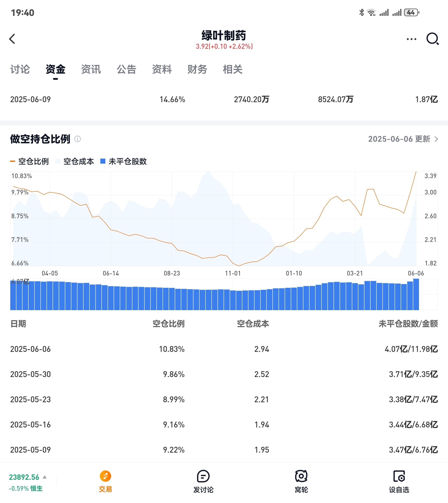Screen dimensions: 448x503
Task: Toggle the 空仓成本 legend item
Action: click(75, 161)
